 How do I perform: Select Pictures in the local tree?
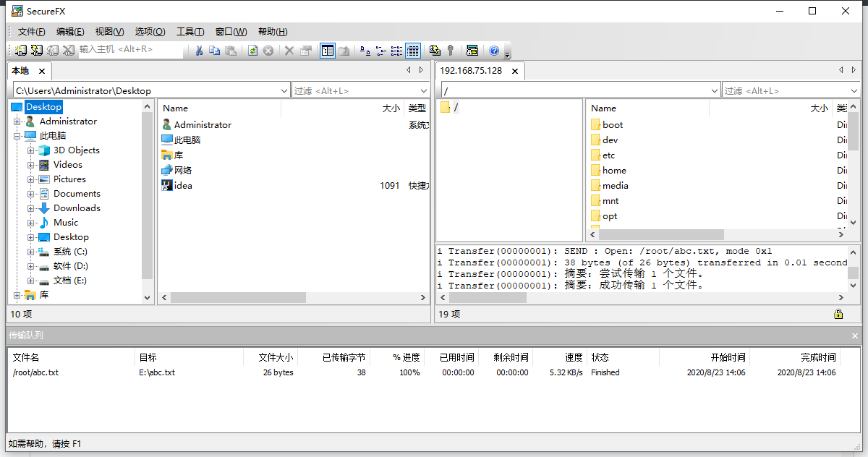click(x=69, y=179)
